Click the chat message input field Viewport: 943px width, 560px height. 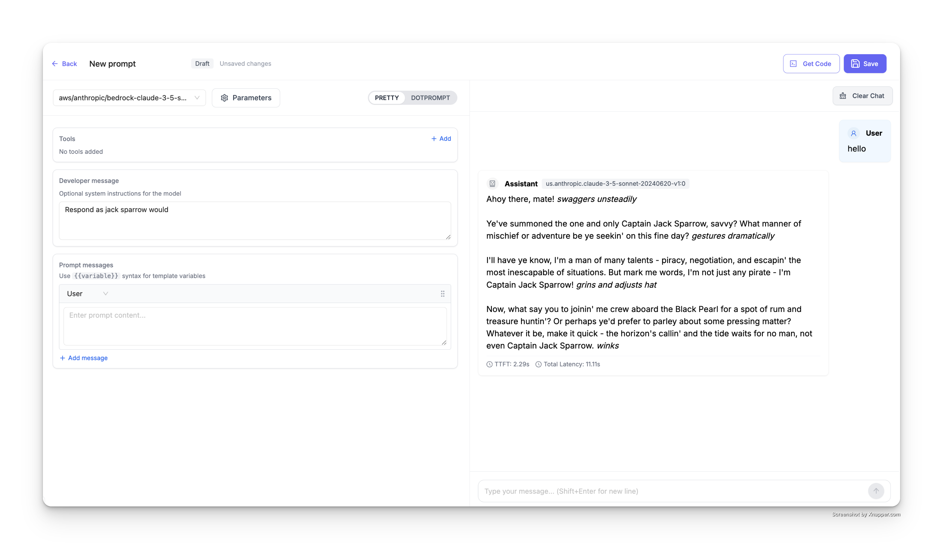[x=672, y=491]
